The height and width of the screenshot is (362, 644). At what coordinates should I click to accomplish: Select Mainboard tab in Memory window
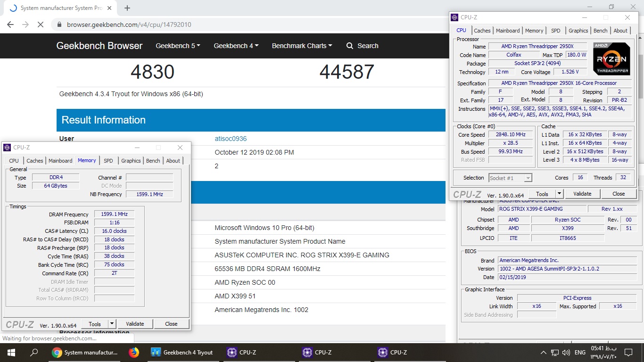tap(60, 161)
